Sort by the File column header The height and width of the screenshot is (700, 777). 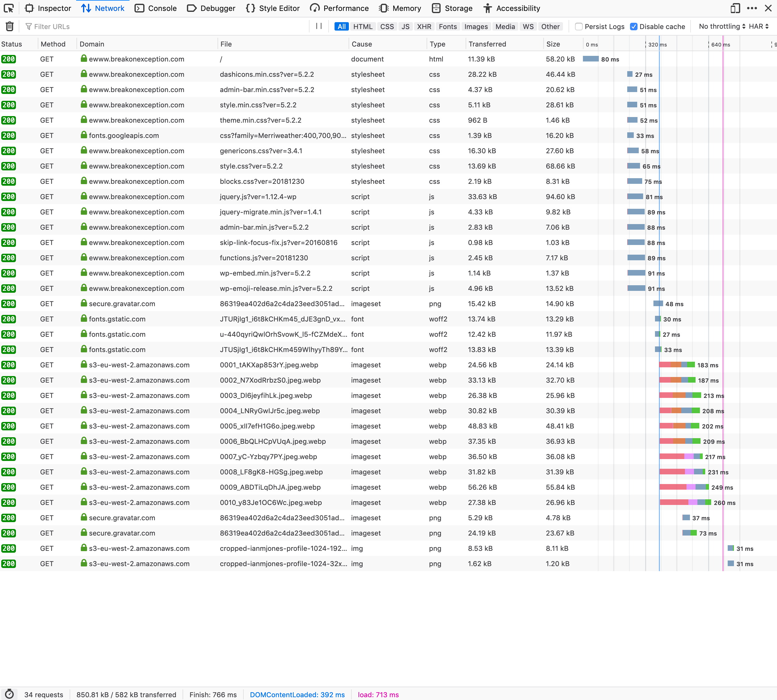coord(283,44)
